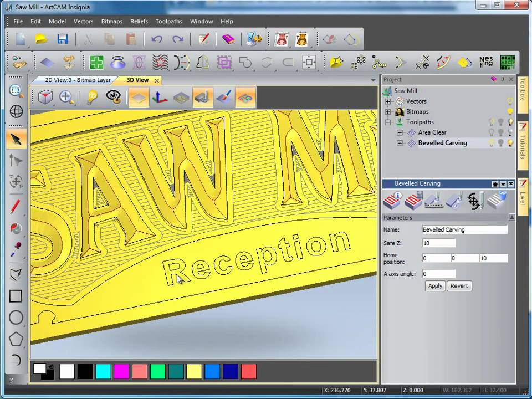Close the Project panel
The image size is (532, 399).
tap(511, 79)
